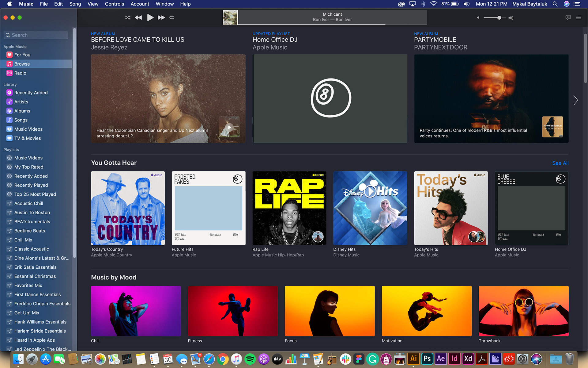The height and width of the screenshot is (368, 588).
Task: Go to the next featured carousel page
Action: tap(575, 100)
